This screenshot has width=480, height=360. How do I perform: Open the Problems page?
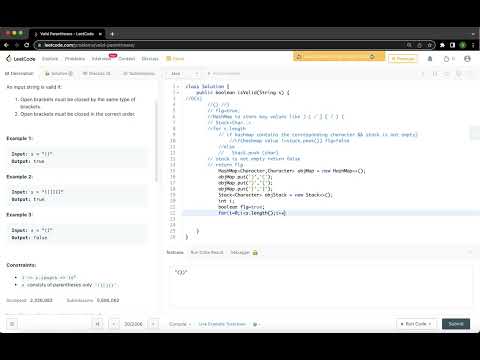[75, 59]
